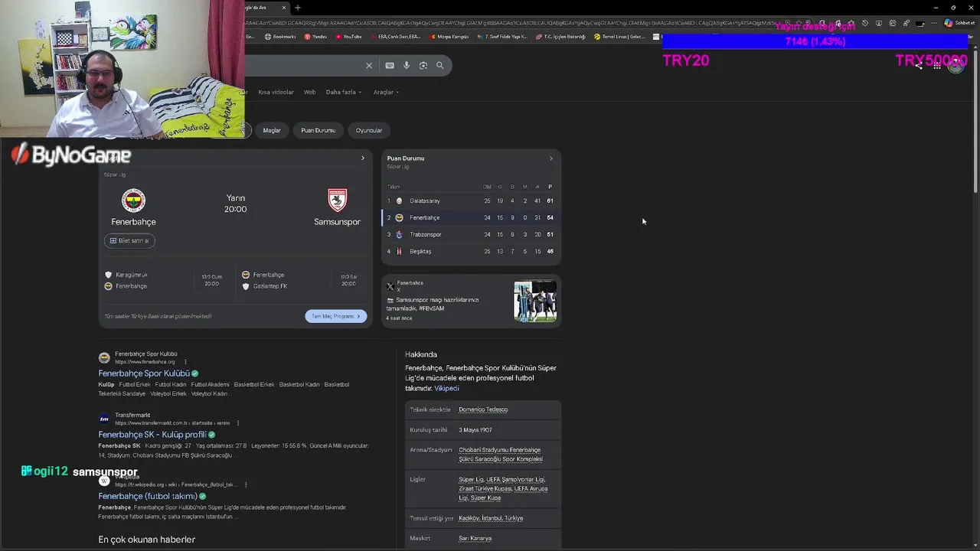The image size is (980, 551).
Task: Click the Transfermarkt result favicon
Action: click(x=104, y=419)
